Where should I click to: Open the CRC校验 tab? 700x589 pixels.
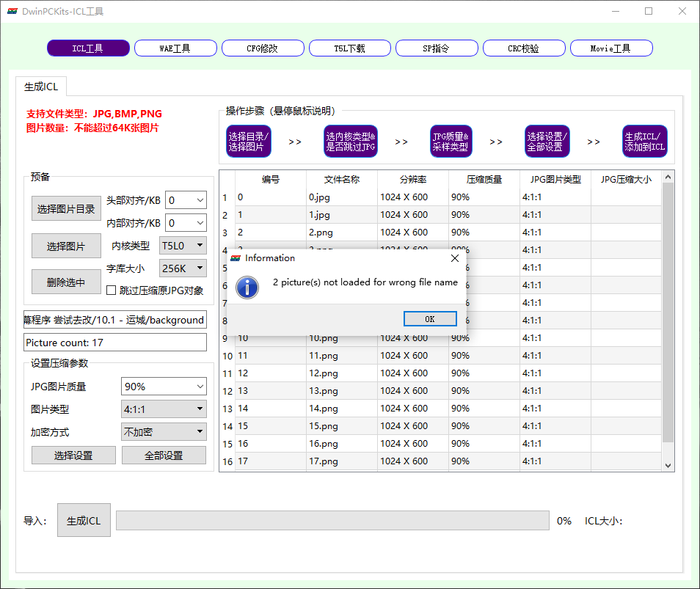524,48
